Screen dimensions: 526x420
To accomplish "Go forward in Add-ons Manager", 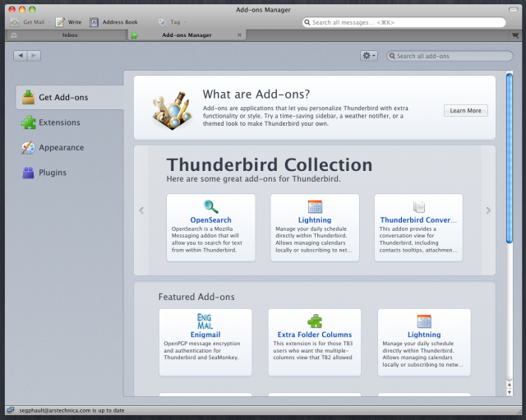I will click(x=34, y=55).
